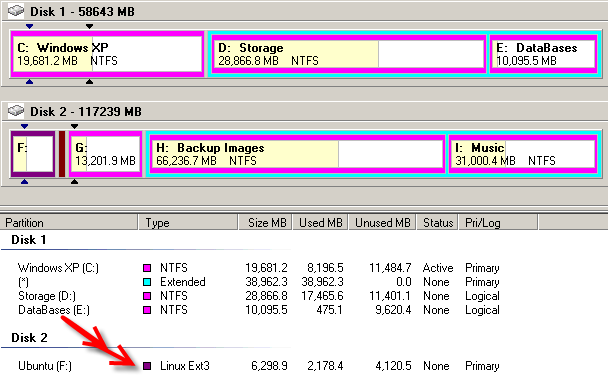Sort by the Status column header

click(x=438, y=223)
